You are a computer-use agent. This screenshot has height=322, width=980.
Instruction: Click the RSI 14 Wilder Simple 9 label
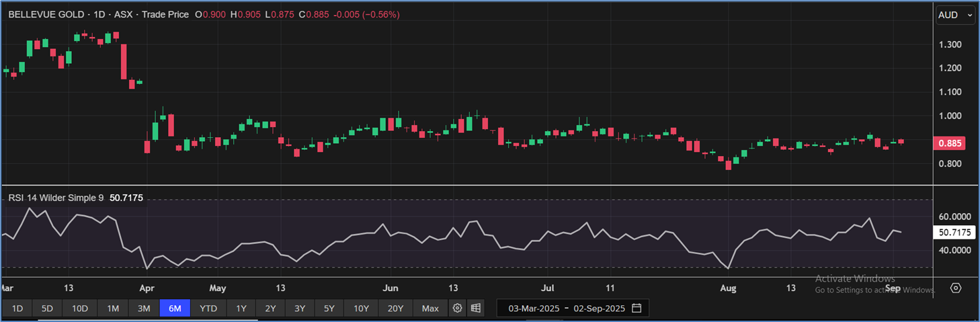tap(56, 198)
